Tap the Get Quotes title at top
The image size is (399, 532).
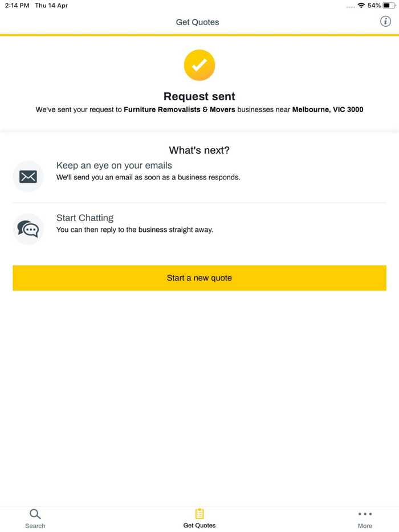[x=198, y=22]
